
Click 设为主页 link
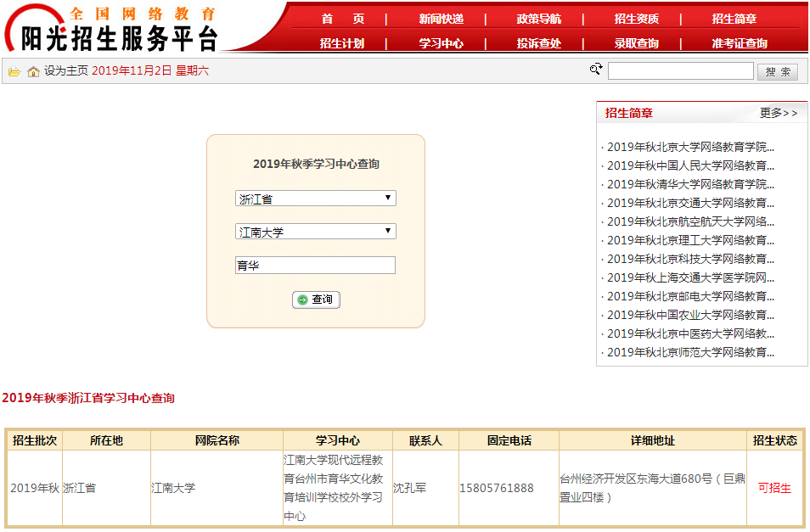66,71
